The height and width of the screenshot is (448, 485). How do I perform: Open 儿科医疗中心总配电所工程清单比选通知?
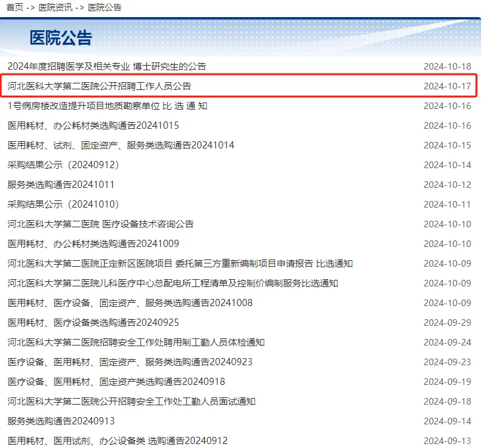click(173, 283)
